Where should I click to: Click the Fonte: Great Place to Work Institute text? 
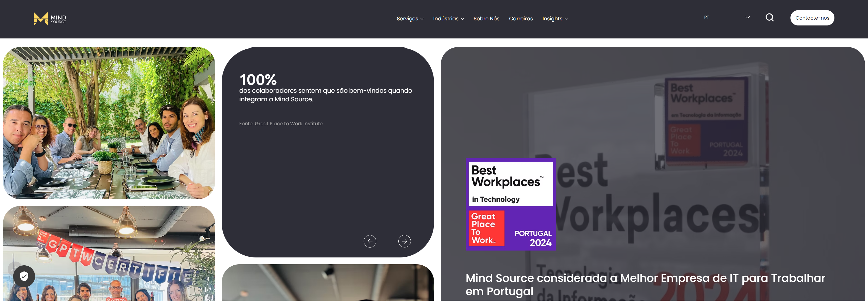tap(281, 124)
